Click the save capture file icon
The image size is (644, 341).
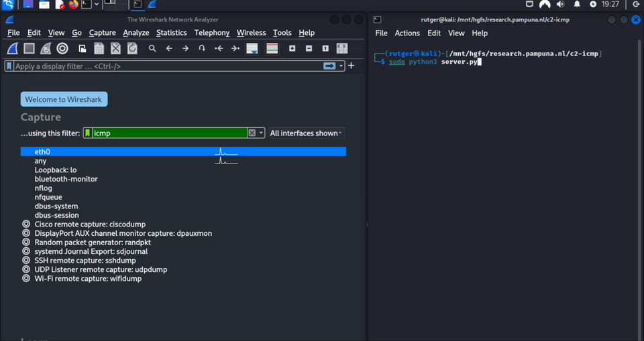[x=99, y=48]
